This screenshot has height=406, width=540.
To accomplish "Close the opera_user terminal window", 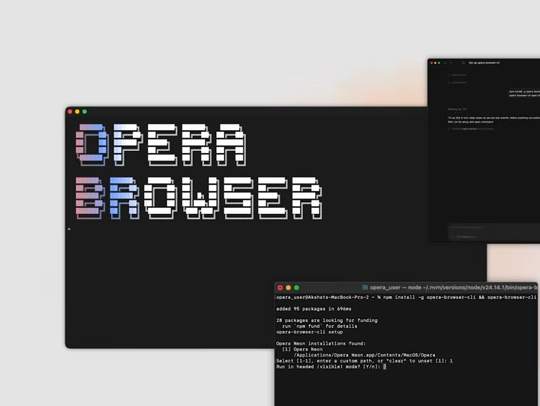I will coord(280,288).
